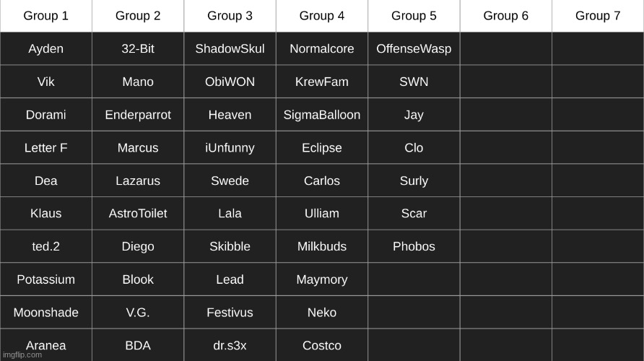The image size is (644, 361).
Task: Select the Milkbuds cell
Action: (322, 247)
